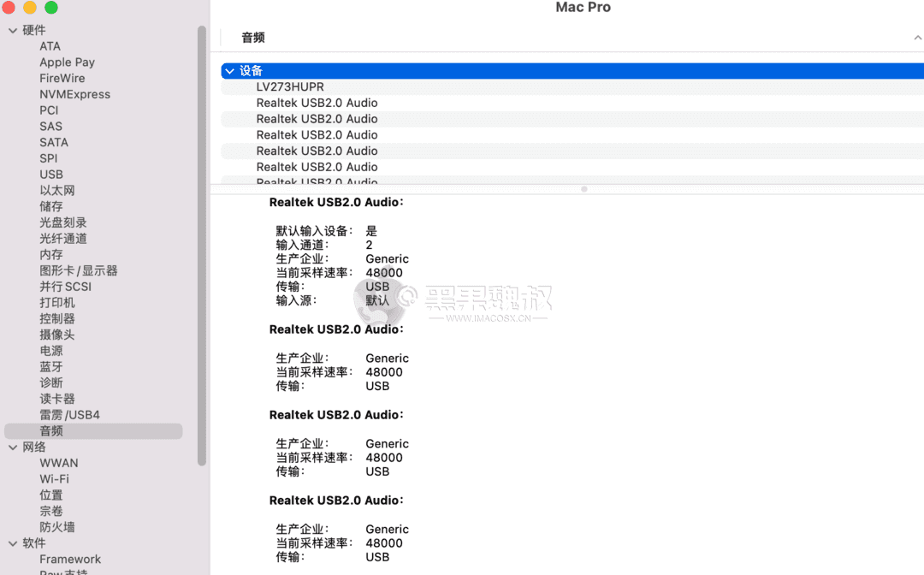Zoom window with green button
Image resolution: width=924 pixels, height=575 pixels.
(51, 7)
